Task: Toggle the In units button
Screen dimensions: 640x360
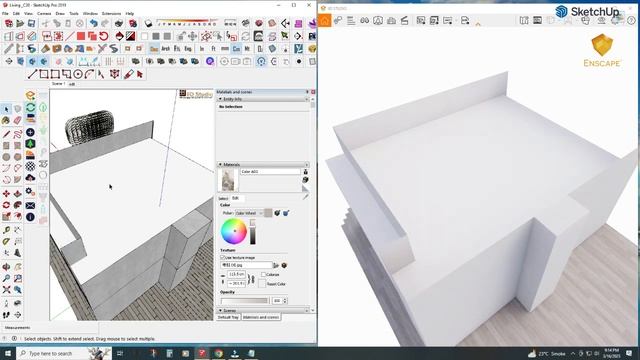Action: [202, 49]
